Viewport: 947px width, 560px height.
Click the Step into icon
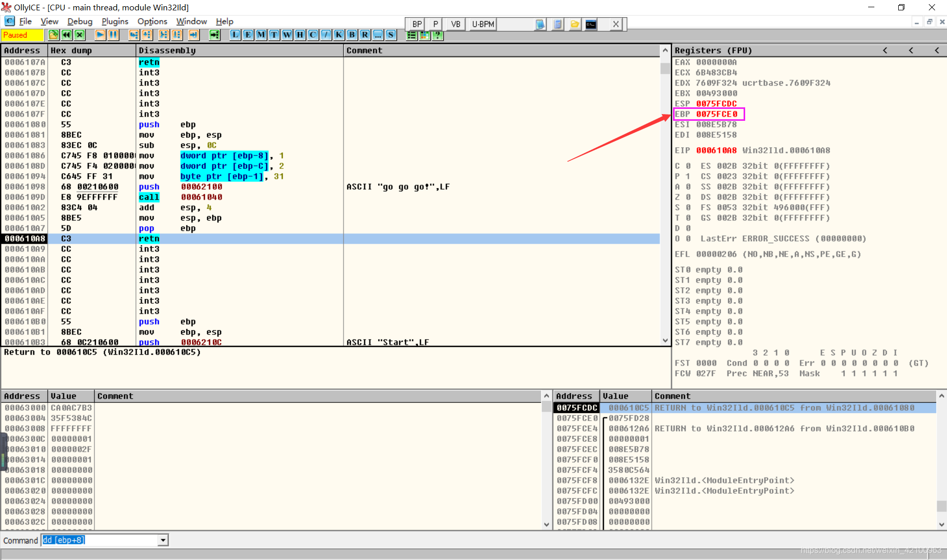coord(134,35)
